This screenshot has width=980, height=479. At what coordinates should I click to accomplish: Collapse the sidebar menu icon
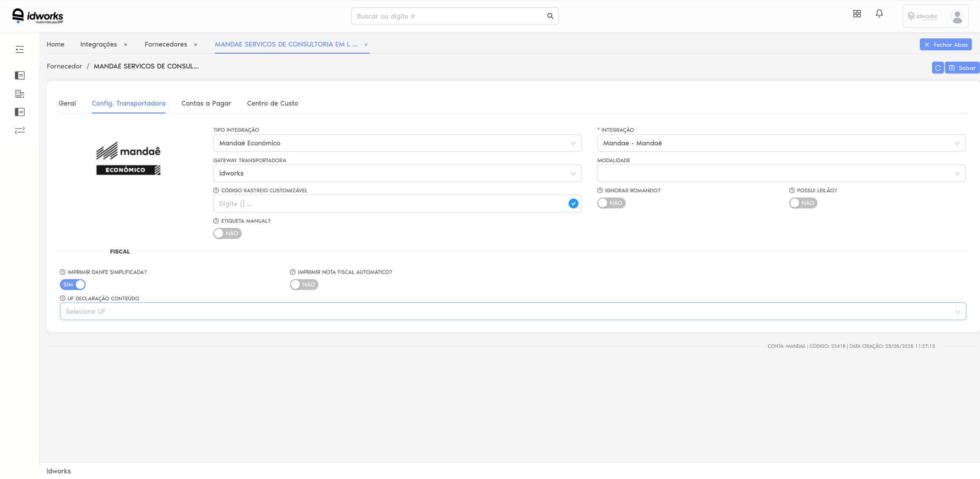coord(19,49)
